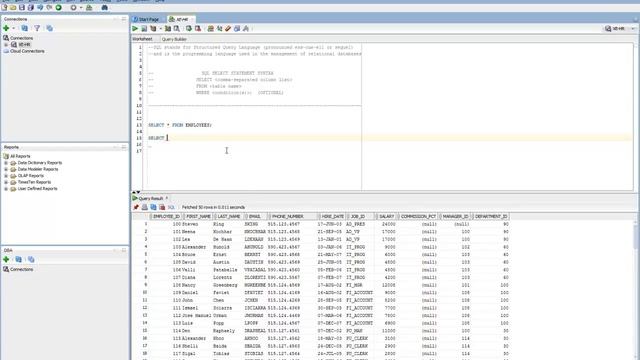Print query result grid

click(144, 207)
